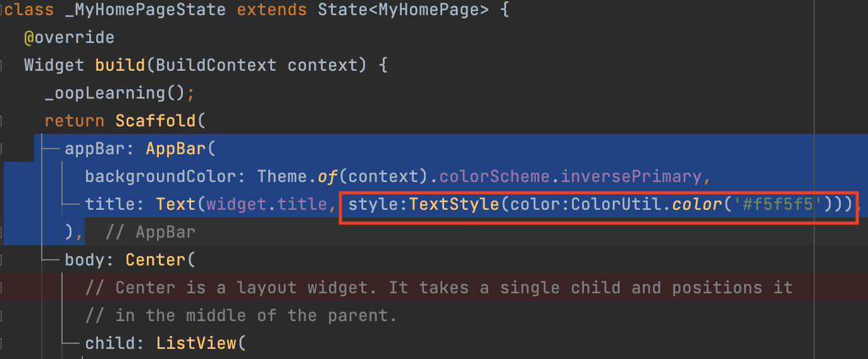
Task: Click the BuildContext parameter type
Action: [x=216, y=65]
